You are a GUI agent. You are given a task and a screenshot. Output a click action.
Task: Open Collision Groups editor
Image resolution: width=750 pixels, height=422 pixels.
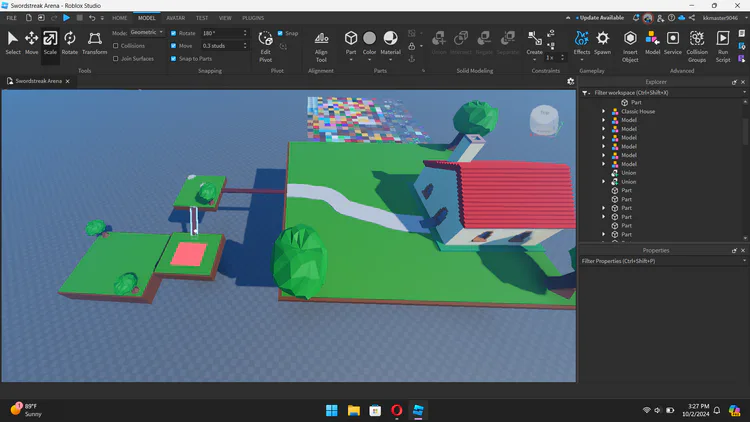[697, 46]
